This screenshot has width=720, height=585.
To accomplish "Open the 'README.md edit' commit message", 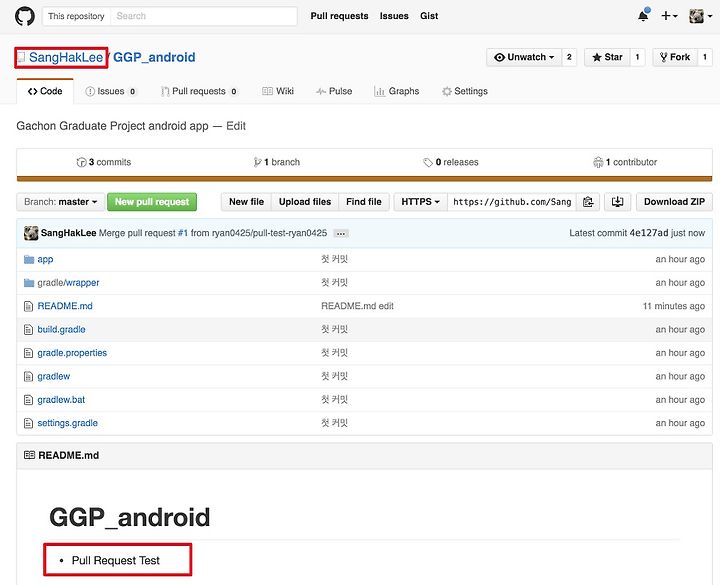I will click(x=357, y=306).
